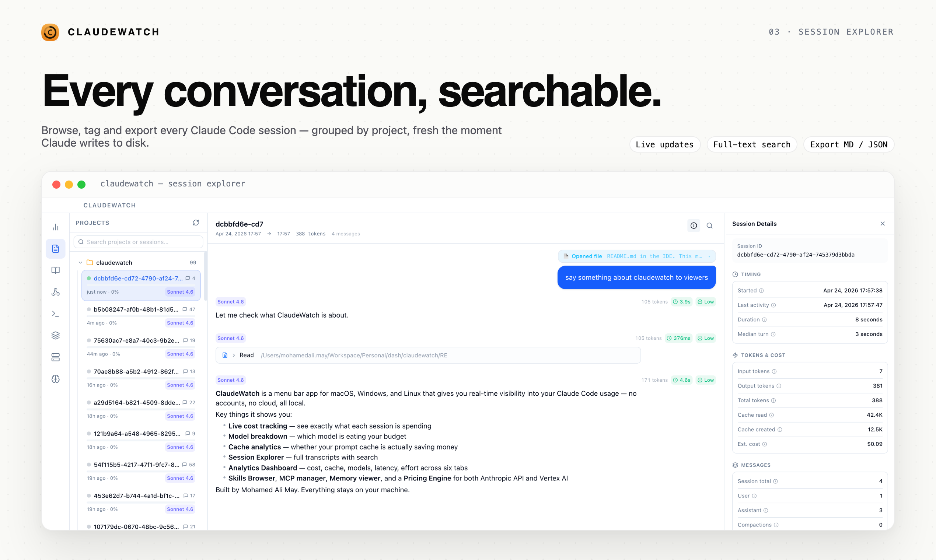Click the Export MD / JSON pill

pyautogui.click(x=849, y=144)
